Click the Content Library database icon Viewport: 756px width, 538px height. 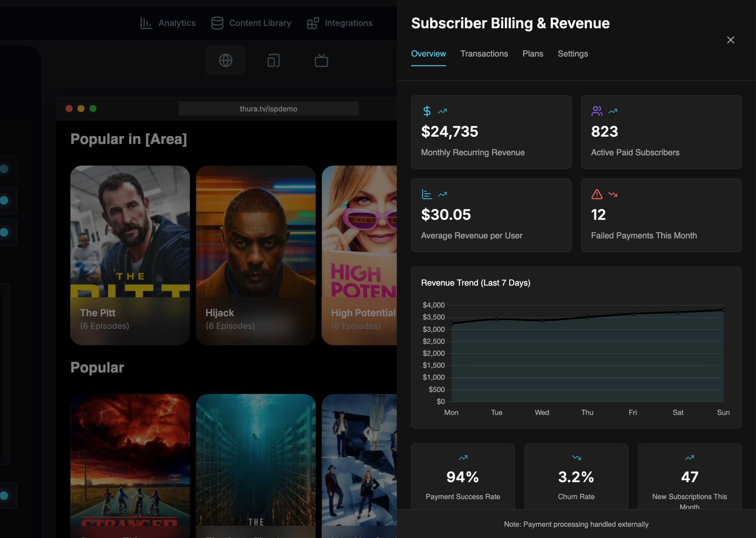[217, 23]
